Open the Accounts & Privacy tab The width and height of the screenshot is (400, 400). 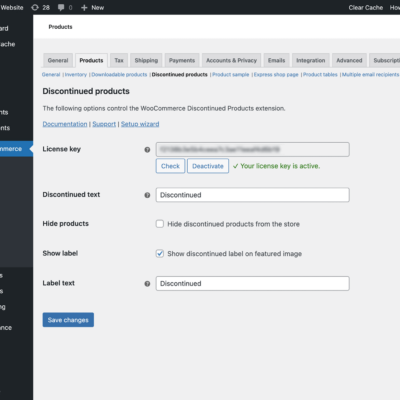coord(232,60)
